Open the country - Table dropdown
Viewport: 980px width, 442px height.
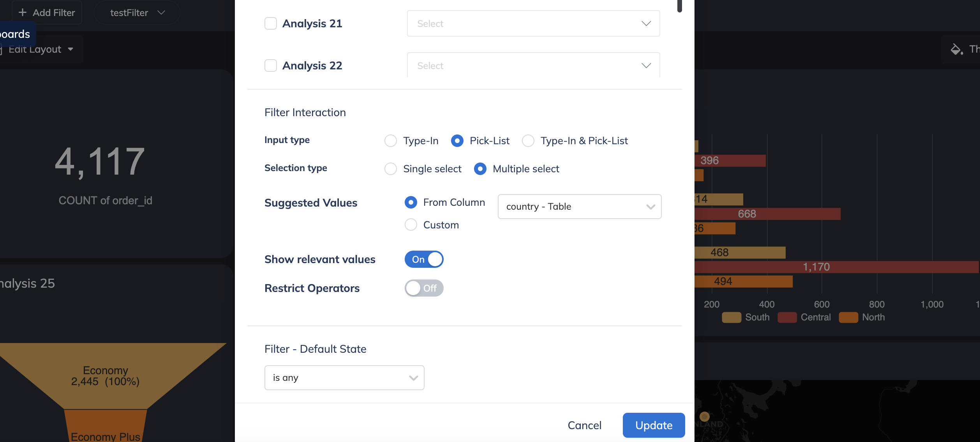click(580, 207)
